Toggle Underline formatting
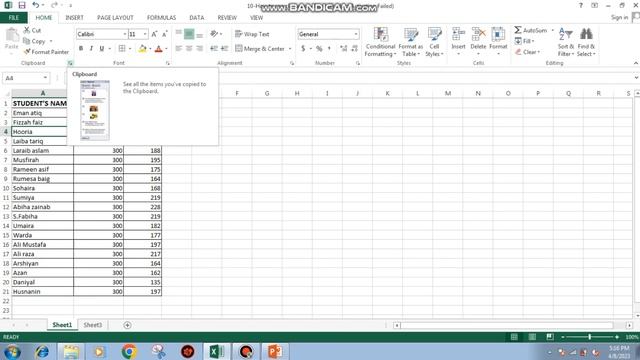 pos(102,49)
